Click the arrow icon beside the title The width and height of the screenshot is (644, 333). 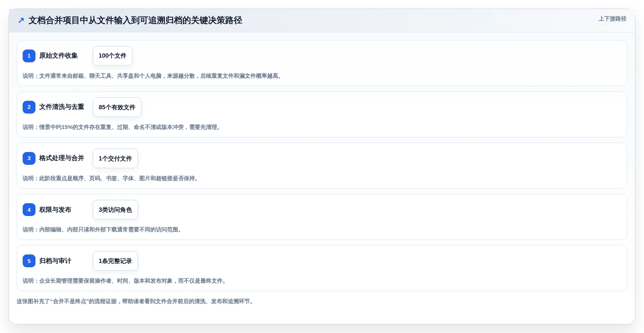coord(21,20)
